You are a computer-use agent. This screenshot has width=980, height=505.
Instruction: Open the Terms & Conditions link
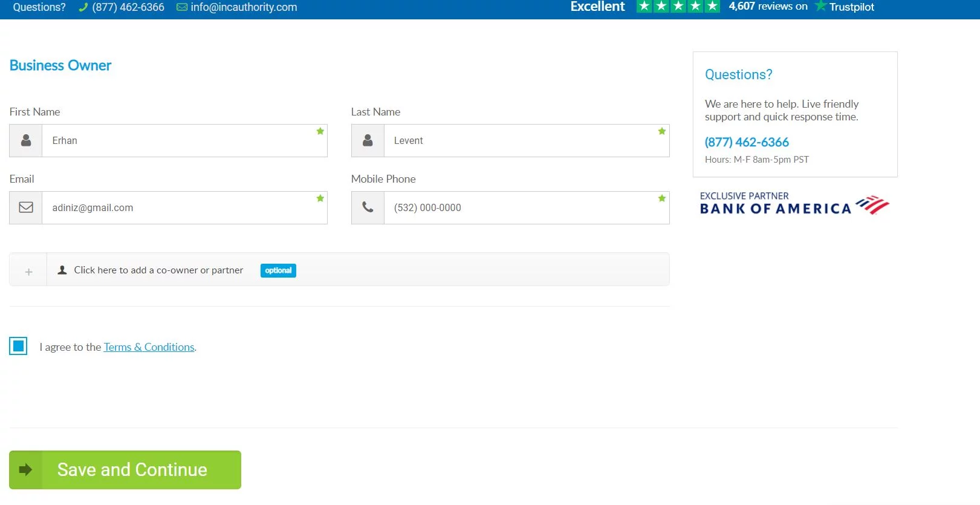pyautogui.click(x=149, y=347)
